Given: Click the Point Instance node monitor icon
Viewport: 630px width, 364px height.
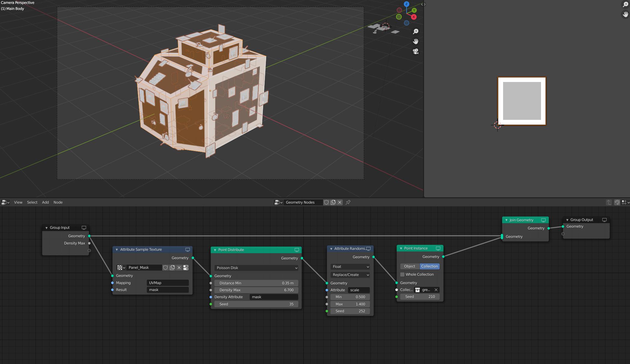Looking at the screenshot, I should coord(438,248).
